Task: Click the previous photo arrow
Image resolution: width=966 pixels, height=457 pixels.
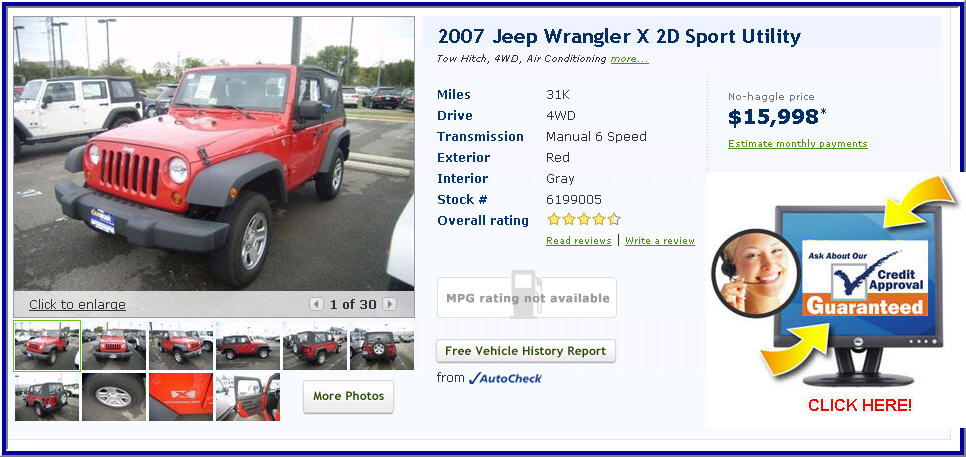Action: [x=316, y=304]
